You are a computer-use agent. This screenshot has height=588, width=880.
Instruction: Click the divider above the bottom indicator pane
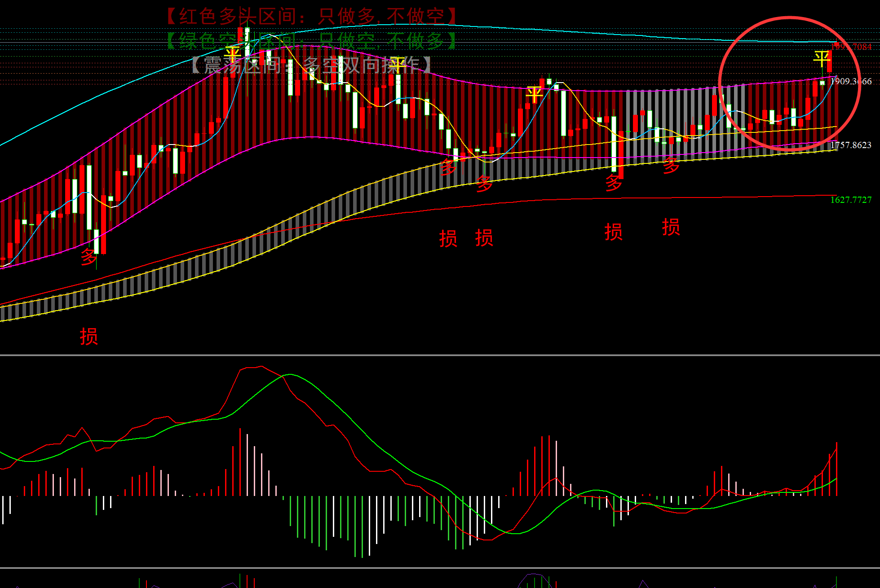pos(440,568)
